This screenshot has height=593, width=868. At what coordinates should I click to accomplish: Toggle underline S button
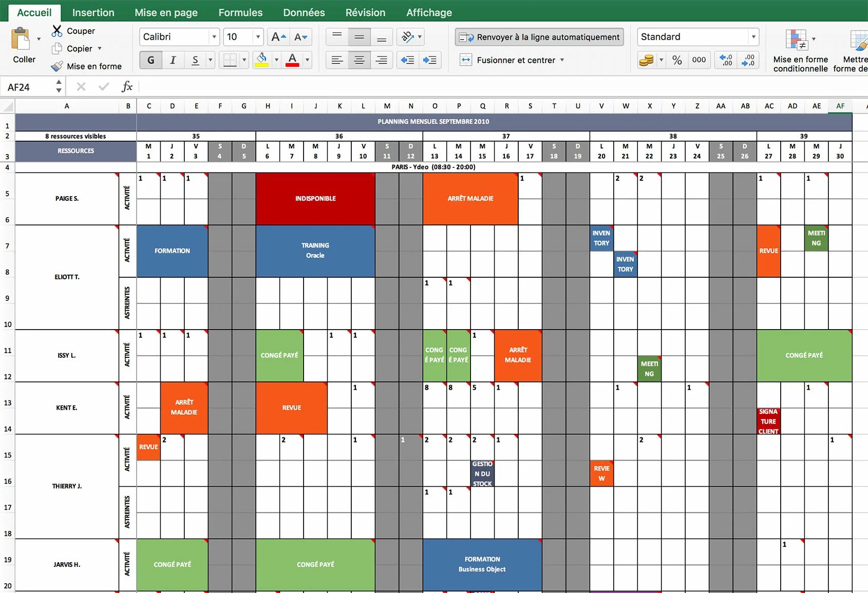coord(195,60)
